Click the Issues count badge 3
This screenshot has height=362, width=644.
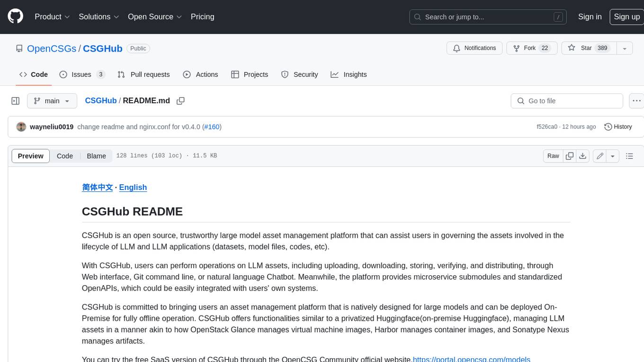pos(100,74)
